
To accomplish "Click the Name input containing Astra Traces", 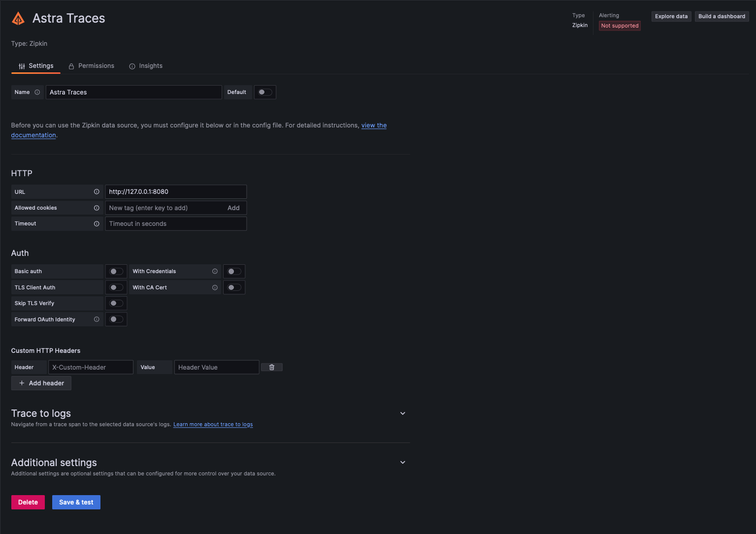I will pyautogui.click(x=134, y=92).
